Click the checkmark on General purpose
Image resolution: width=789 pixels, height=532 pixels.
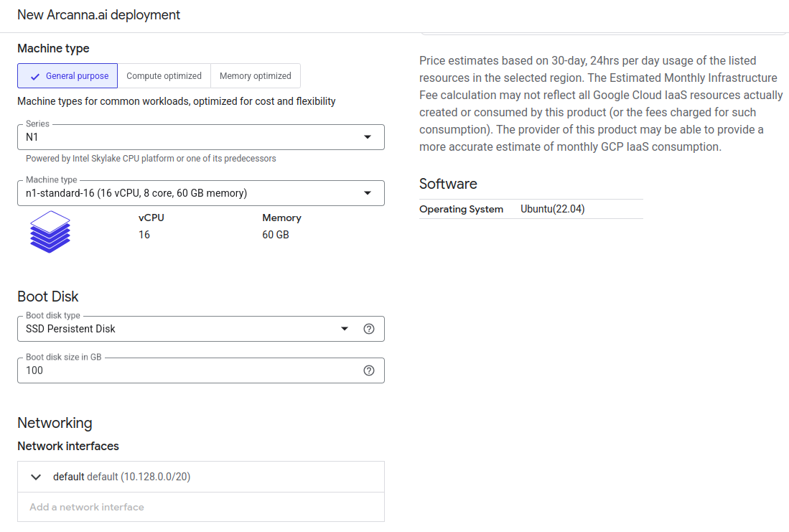(x=34, y=77)
